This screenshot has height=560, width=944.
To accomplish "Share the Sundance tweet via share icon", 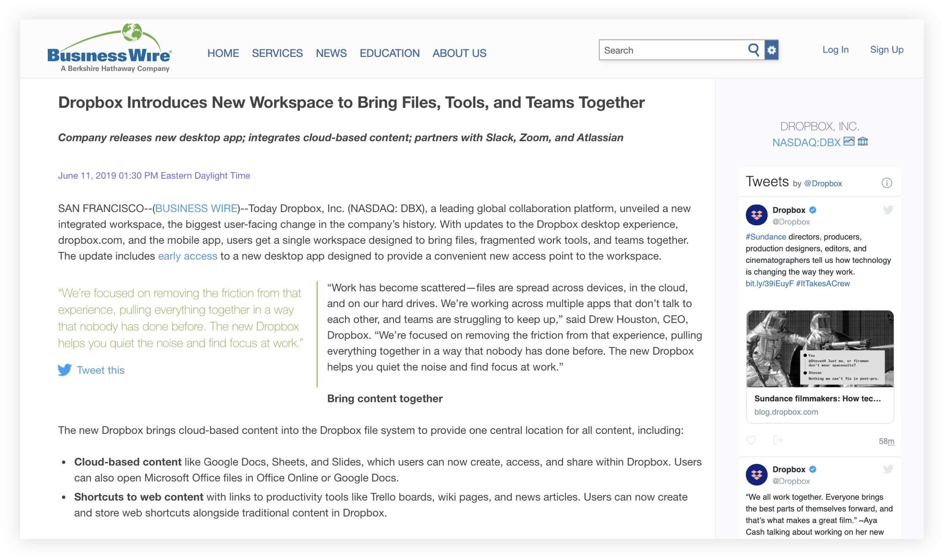I will pos(778,440).
